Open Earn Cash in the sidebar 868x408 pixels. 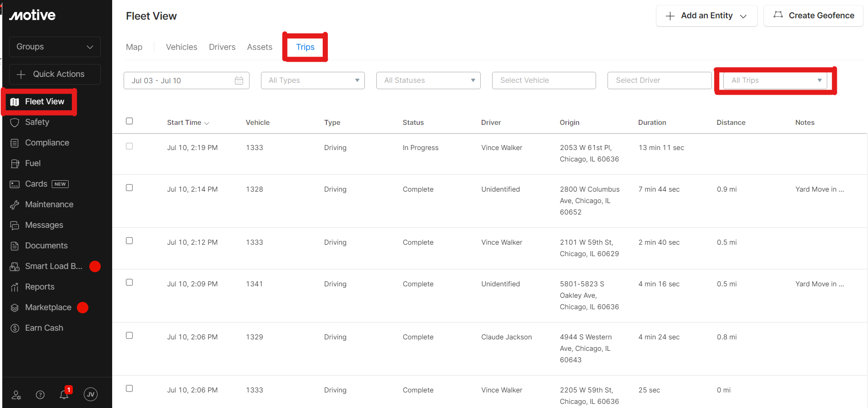[44, 328]
